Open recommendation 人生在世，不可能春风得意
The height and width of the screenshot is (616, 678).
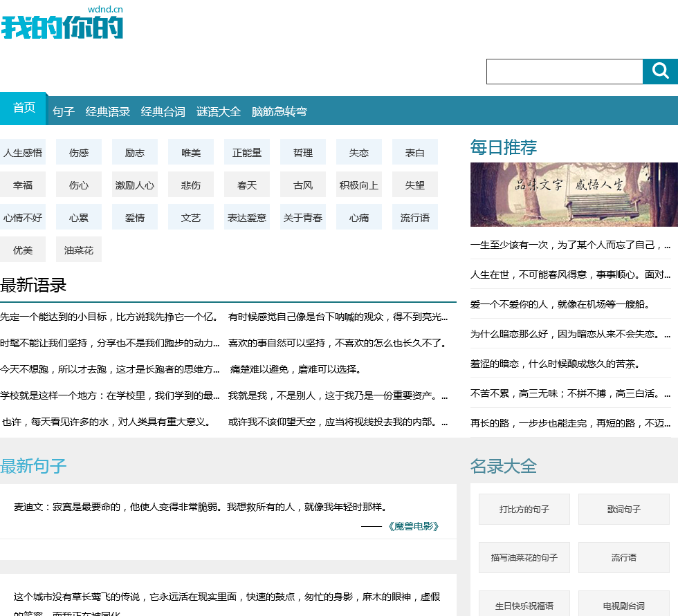click(570, 274)
